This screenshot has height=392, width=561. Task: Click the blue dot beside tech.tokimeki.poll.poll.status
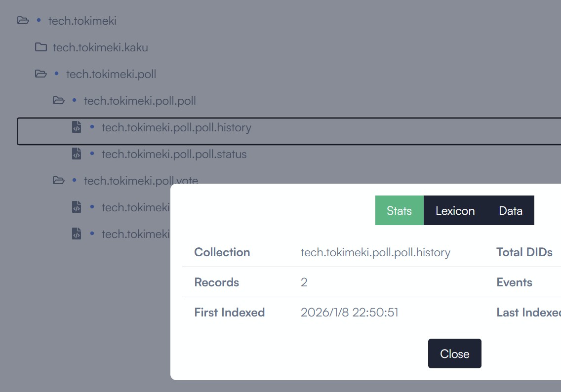point(92,154)
